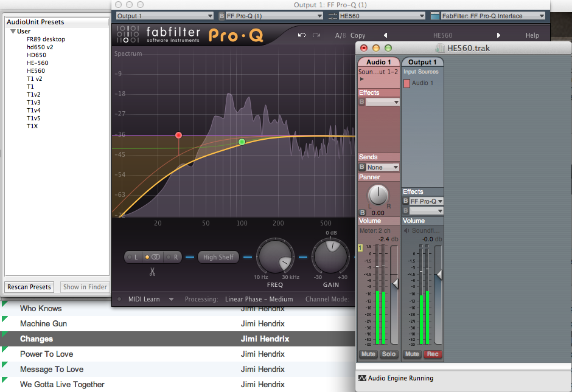This screenshot has height=392, width=572.
Task: Click the Rescan Presets button
Action: pyautogui.click(x=29, y=287)
